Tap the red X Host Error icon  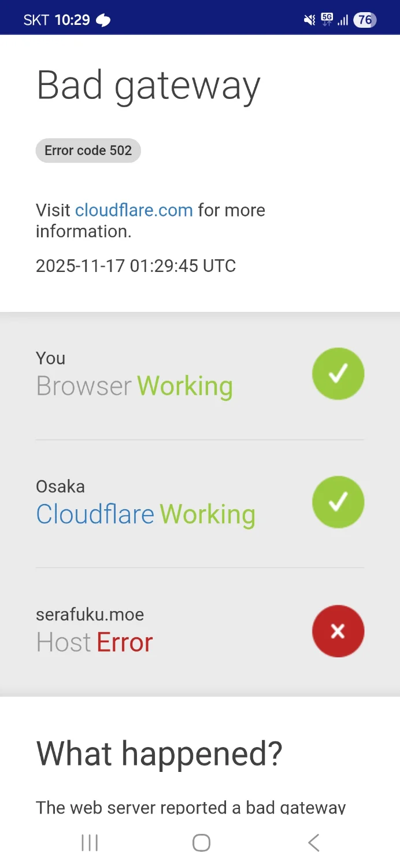coord(338,631)
